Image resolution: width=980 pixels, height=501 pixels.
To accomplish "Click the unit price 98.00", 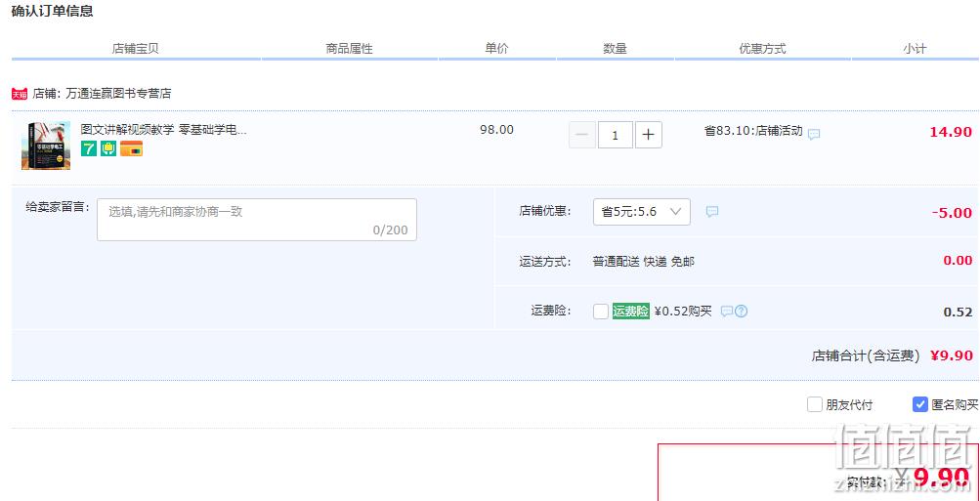I will point(497,130).
